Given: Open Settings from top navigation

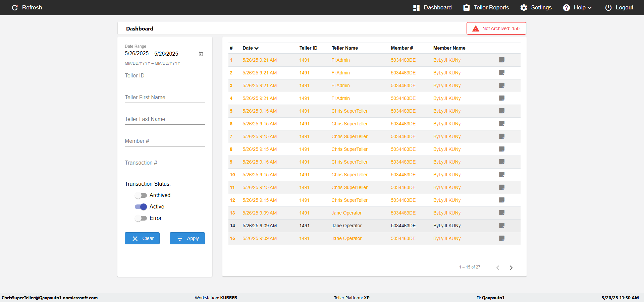Looking at the screenshot, I should (536, 7).
